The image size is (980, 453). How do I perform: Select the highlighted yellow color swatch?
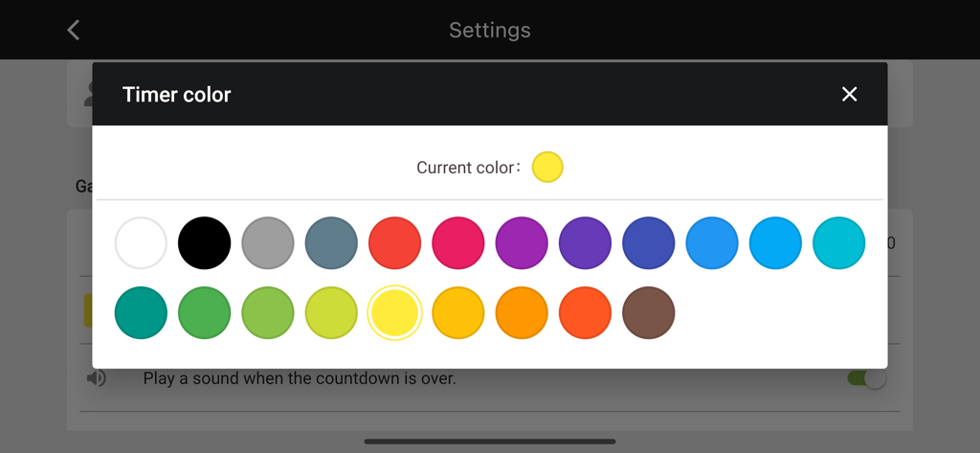click(394, 313)
